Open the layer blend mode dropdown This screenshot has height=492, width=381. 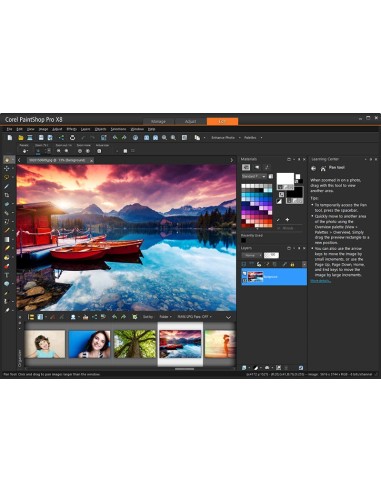point(252,255)
